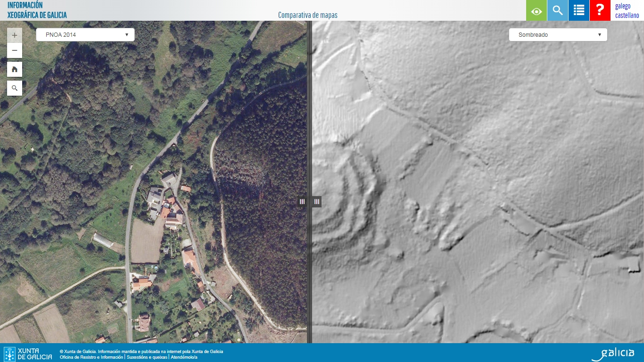
Task: Open Oficina de Rexistro e Información link
Action: point(91,357)
